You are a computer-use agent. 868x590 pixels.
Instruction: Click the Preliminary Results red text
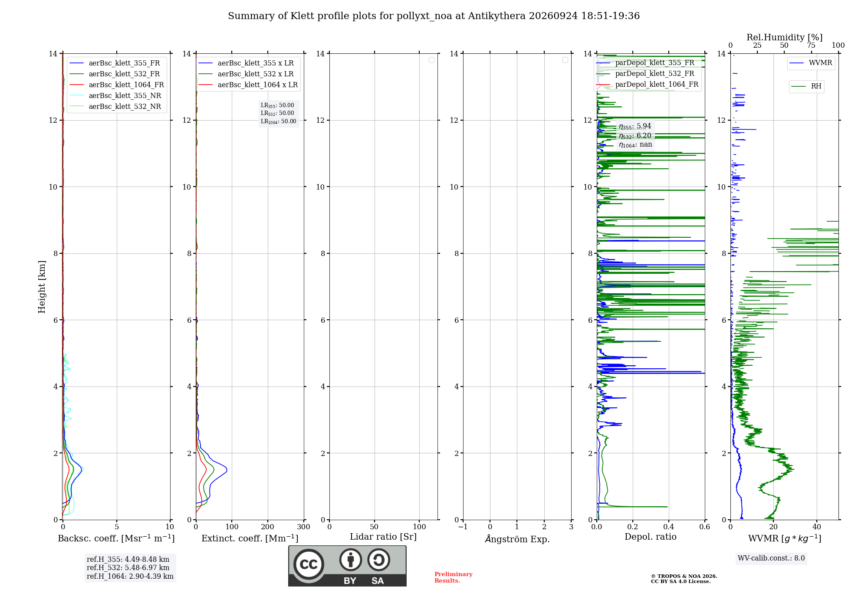click(x=454, y=577)
